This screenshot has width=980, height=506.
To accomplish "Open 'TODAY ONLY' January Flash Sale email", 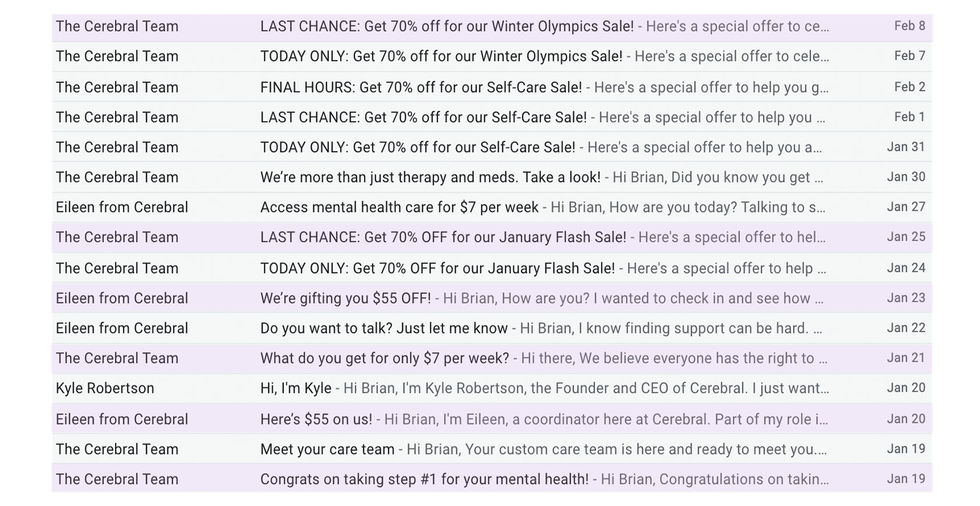I will (437, 268).
